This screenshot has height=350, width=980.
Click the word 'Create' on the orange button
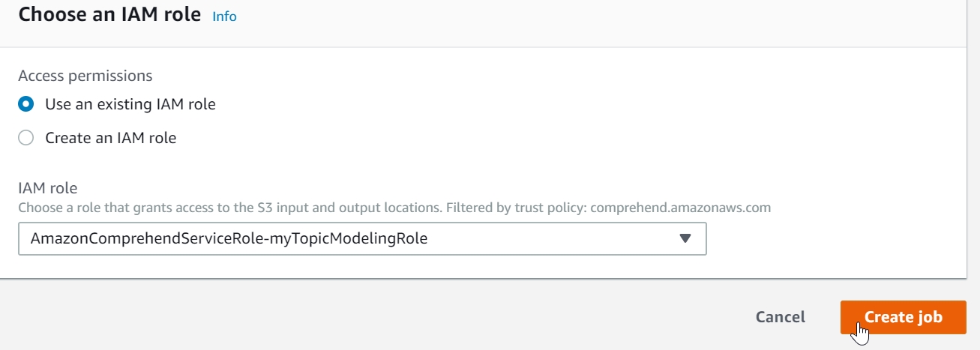(x=887, y=317)
